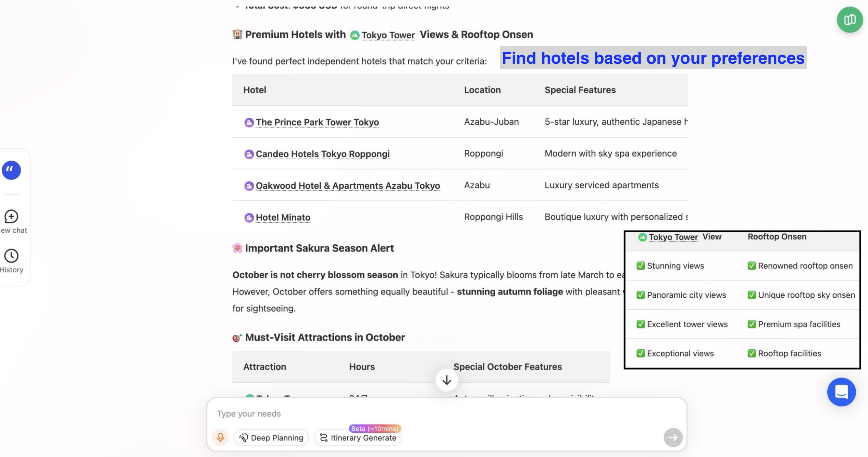Screen dimensions: 868x457
Task: Enable Deep Planning mode
Action: coord(271,437)
